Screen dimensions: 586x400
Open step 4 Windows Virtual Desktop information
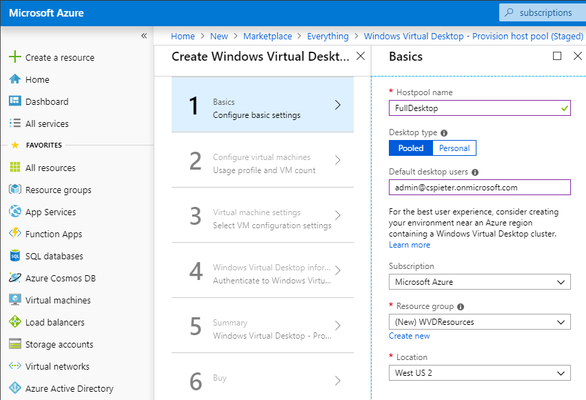pos(262,270)
